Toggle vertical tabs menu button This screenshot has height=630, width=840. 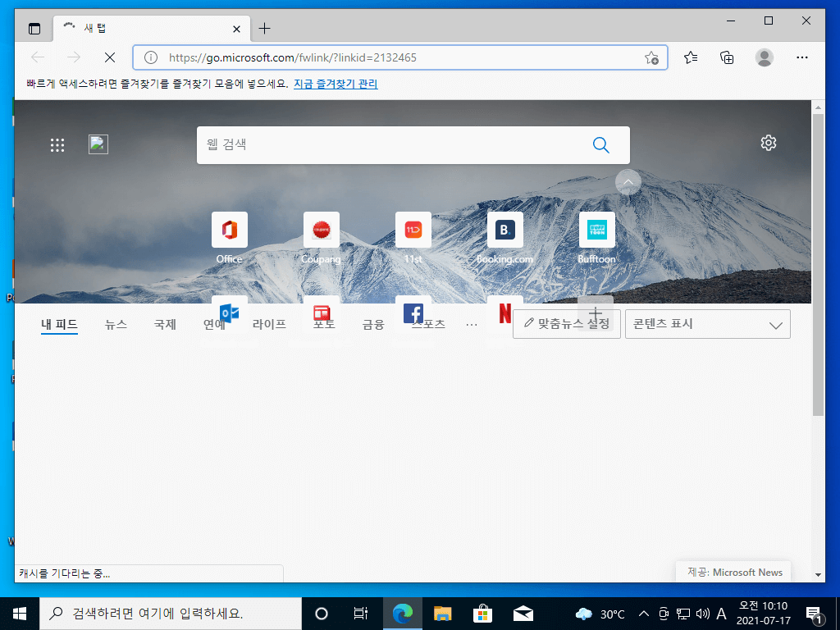34,29
